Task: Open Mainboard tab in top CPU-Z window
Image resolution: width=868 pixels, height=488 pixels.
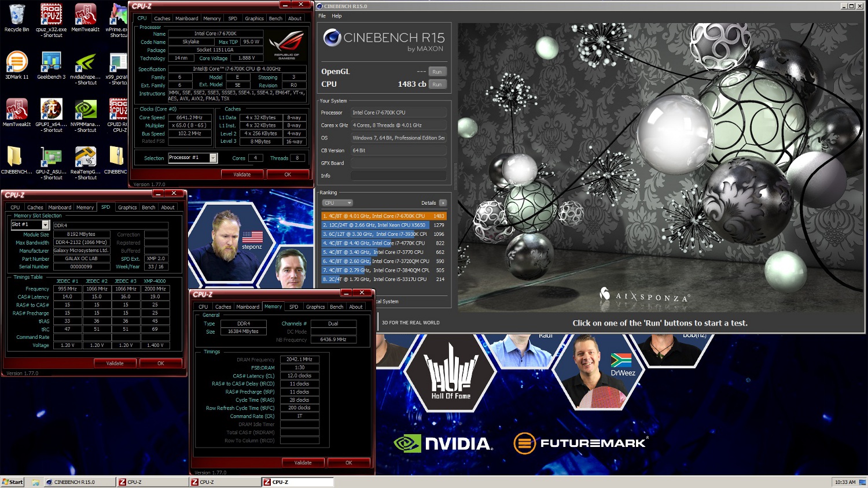Action: (186, 19)
